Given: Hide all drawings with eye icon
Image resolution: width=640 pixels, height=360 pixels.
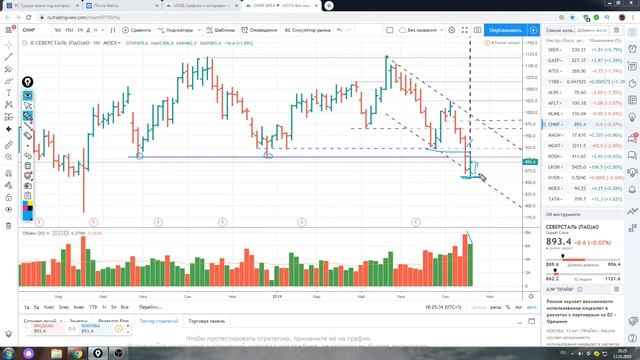Looking at the screenshot, I should pyautogui.click(x=9, y=209).
